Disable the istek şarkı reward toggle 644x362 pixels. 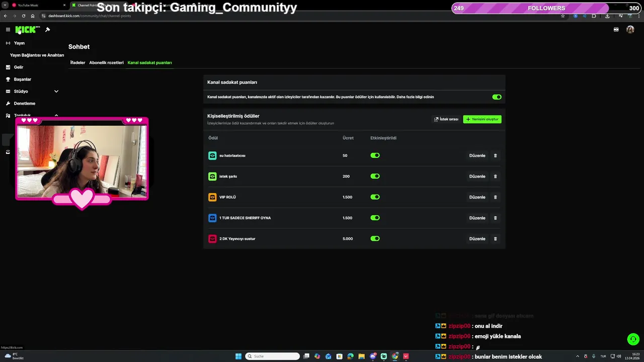click(x=375, y=176)
